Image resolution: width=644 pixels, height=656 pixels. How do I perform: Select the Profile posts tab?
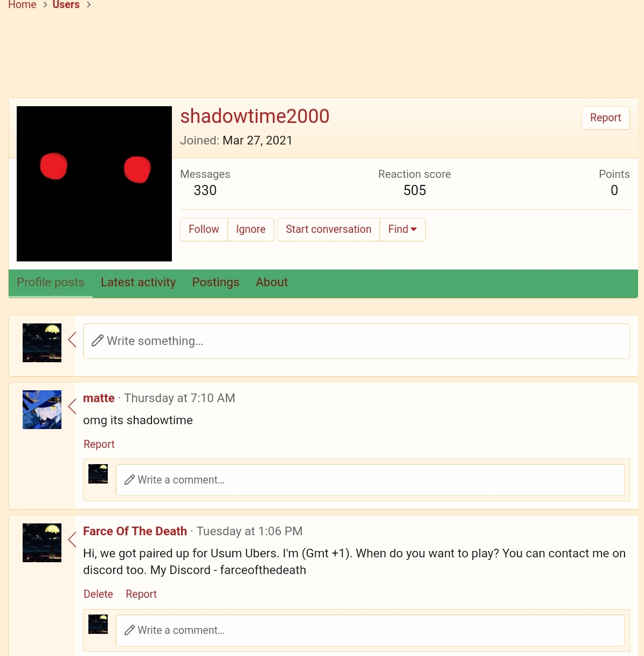pyautogui.click(x=51, y=282)
